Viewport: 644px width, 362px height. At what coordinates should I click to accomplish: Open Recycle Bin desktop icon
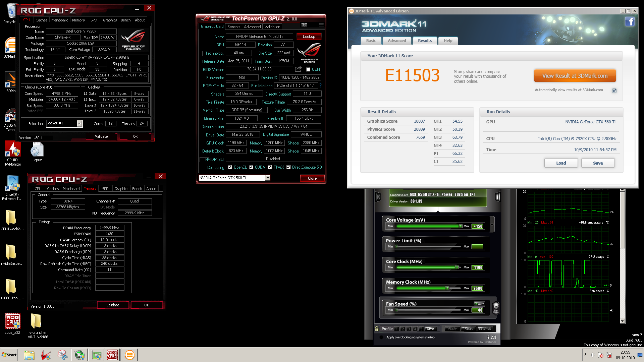coord(10,14)
